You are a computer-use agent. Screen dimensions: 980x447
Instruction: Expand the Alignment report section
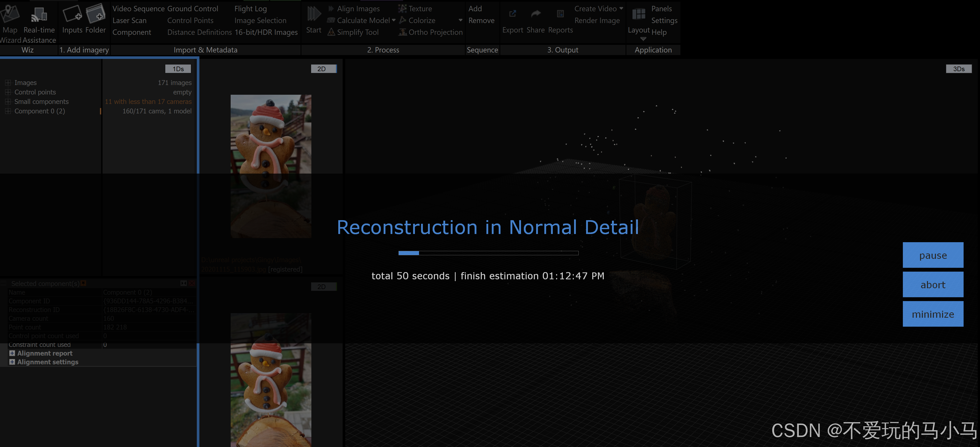(x=12, y=353)
